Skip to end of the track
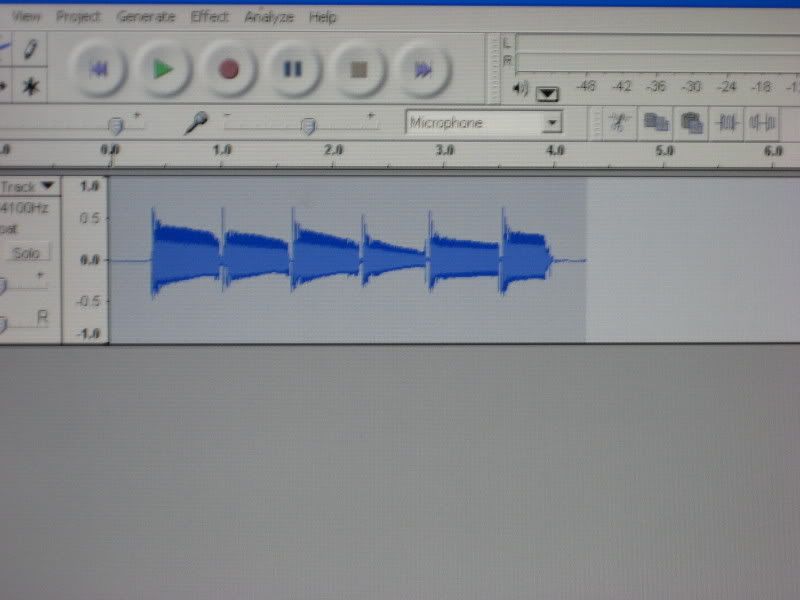This screenshot has height=600, width=800. 423,69
